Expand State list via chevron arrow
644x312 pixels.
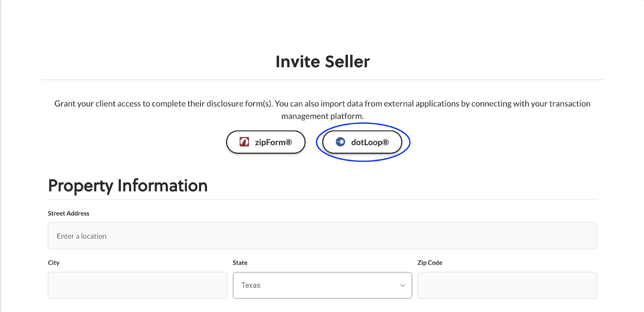coord(402,285)
